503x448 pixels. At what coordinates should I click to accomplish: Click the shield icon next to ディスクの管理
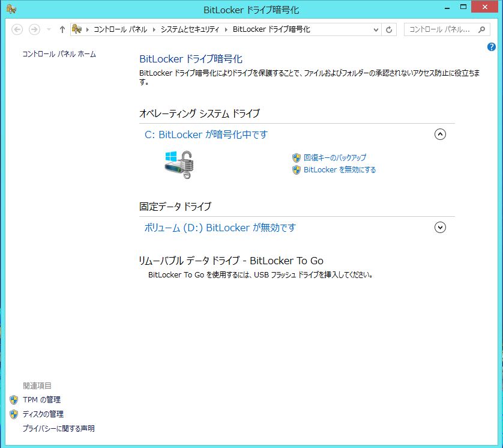click(x=14, y=414)
